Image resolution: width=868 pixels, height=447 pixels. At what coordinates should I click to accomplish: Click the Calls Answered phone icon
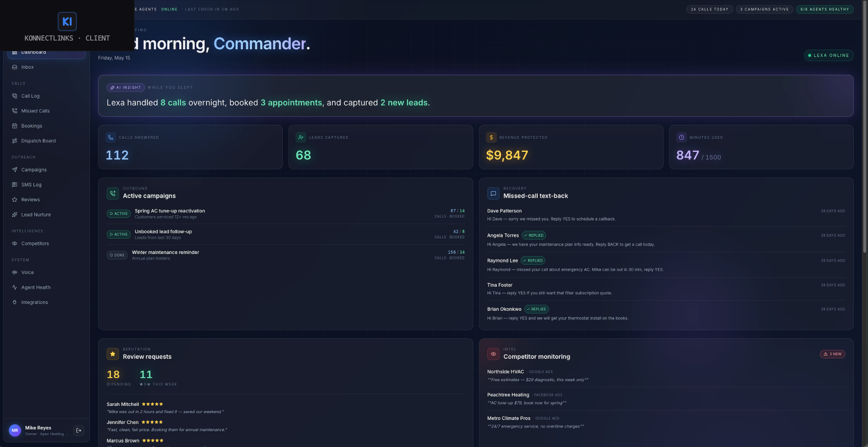pyautogui.click(x=110, y=138)
